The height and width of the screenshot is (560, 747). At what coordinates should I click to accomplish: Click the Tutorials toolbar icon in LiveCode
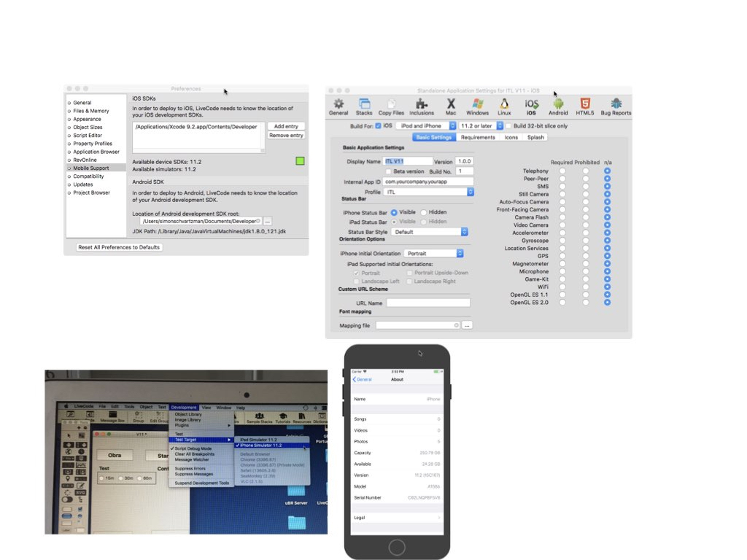click(x=282, y=418)
